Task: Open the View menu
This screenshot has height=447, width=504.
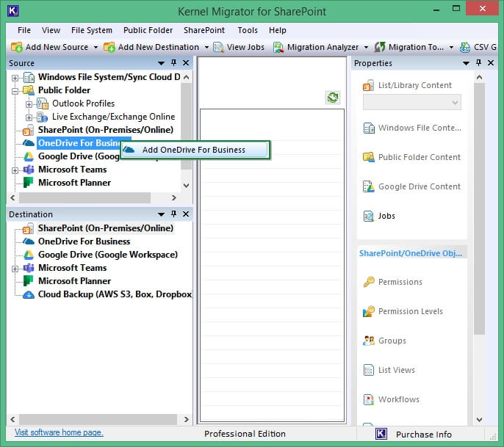Action: click(51, 30)
